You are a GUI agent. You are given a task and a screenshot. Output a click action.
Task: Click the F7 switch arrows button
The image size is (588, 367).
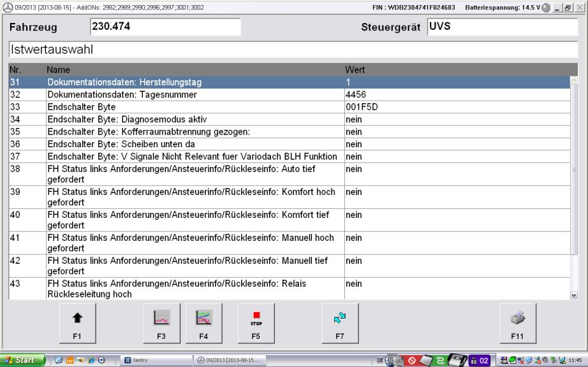pyautogui.click(x=340, y=323)
